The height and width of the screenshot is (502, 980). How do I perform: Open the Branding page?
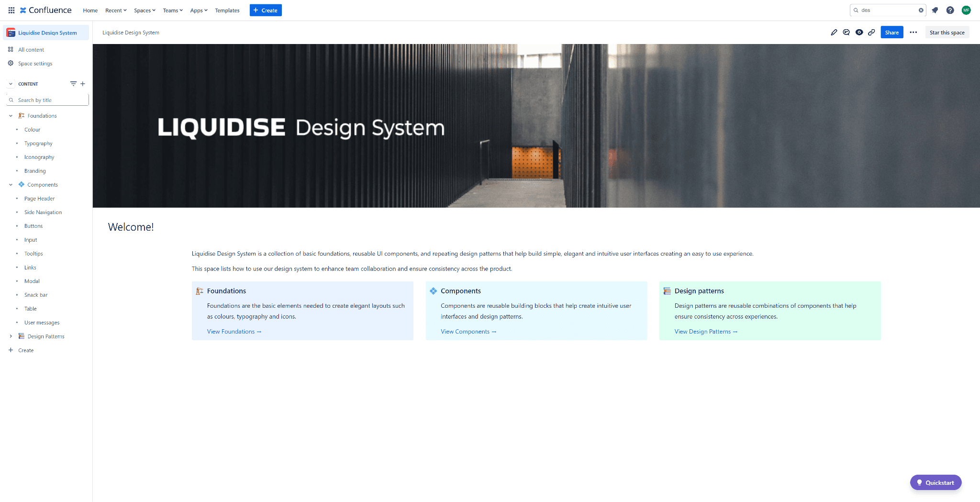(35, 171)
